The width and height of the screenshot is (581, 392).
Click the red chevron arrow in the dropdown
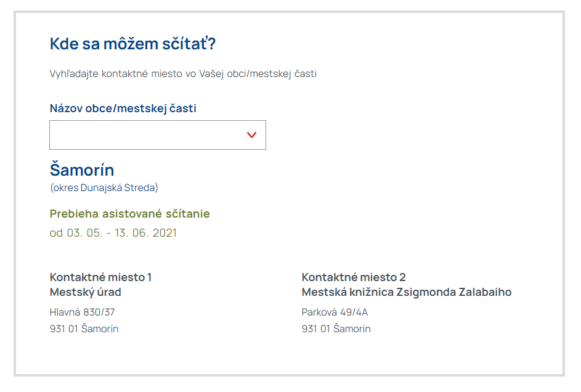pos(251,135)
